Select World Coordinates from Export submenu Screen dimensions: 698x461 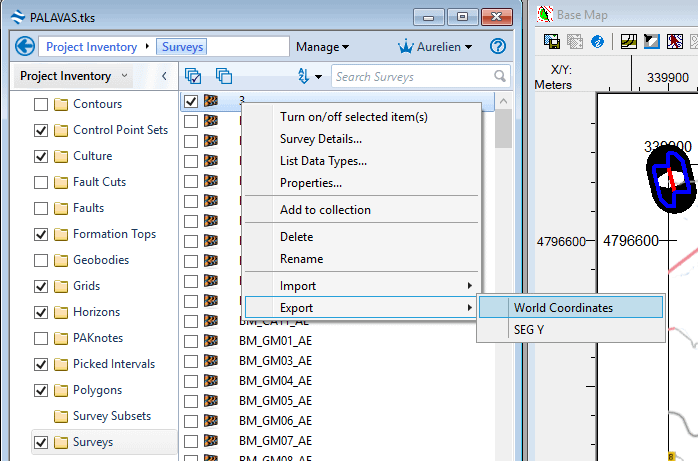click(x=563, y=308)
